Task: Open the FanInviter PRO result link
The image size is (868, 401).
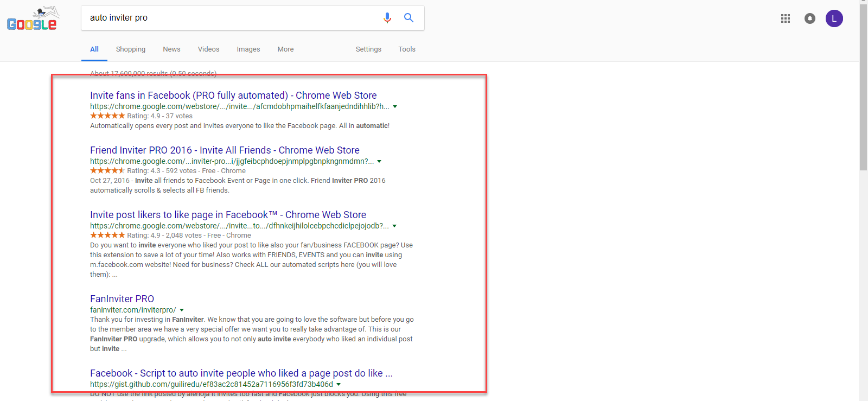Action: pyautogui.click(x=122, y=299)
